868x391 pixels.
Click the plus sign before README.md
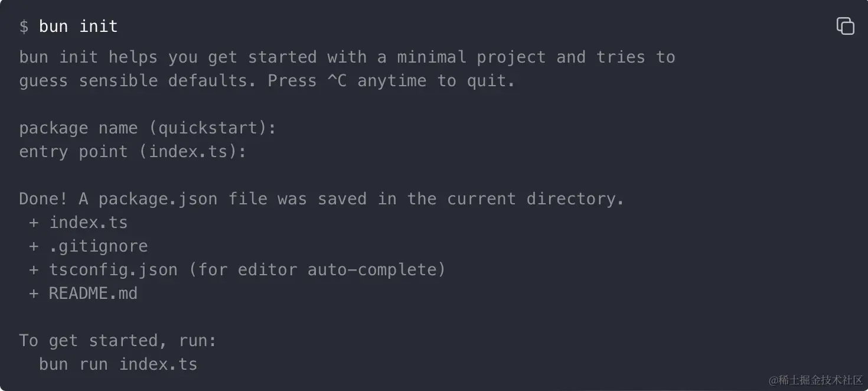[x=34, y=294]
